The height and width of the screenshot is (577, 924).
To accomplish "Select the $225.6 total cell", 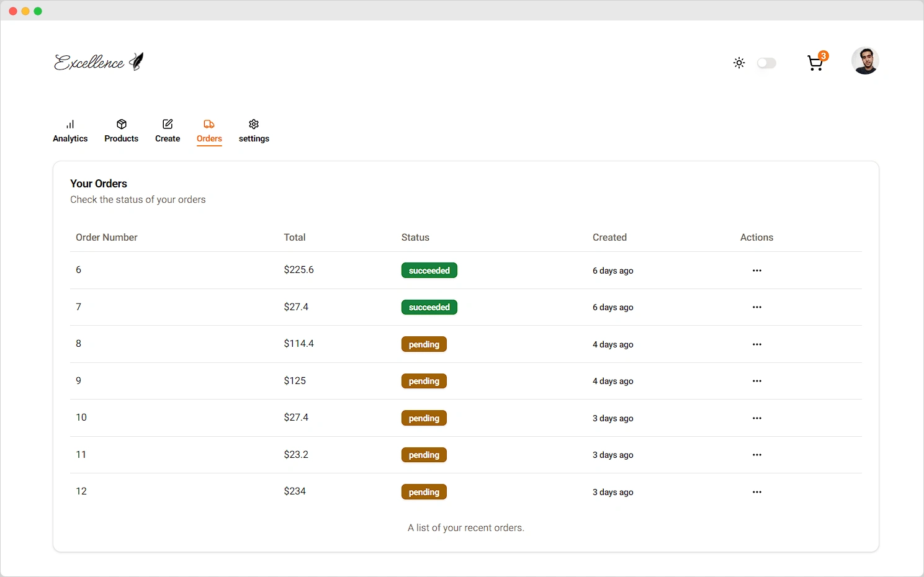I will [299, 270].
